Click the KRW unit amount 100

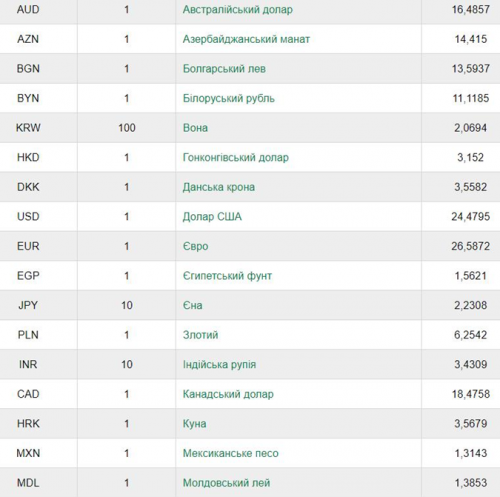pos(127,128)
